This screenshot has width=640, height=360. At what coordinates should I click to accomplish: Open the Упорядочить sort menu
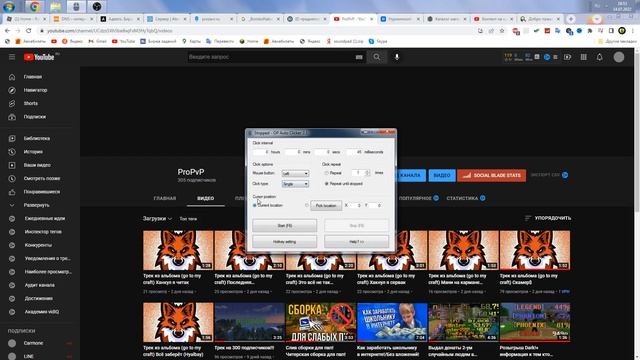(x=548, y=218)
